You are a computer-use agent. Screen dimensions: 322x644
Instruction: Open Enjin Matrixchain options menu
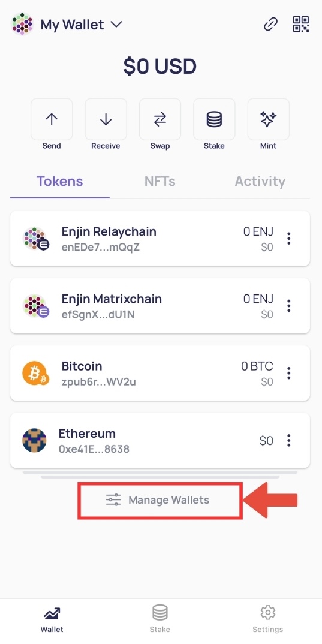tap(289, 306)
